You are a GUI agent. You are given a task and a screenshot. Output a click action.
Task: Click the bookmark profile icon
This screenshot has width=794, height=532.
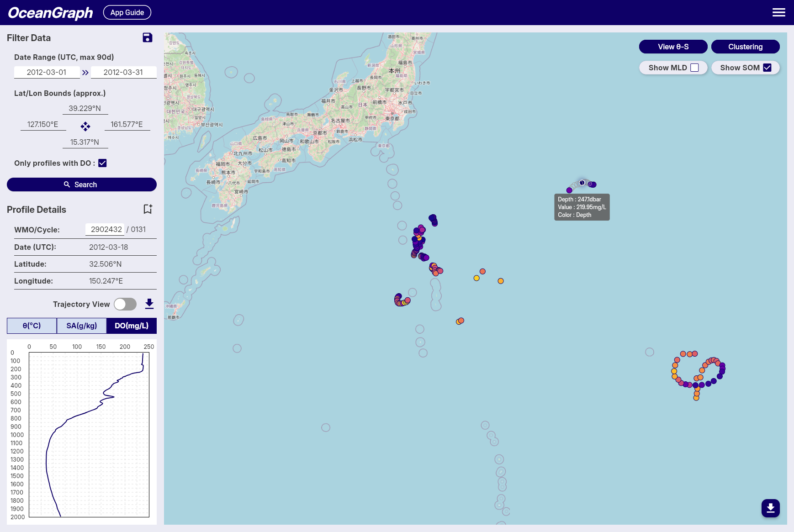(148, 209)
